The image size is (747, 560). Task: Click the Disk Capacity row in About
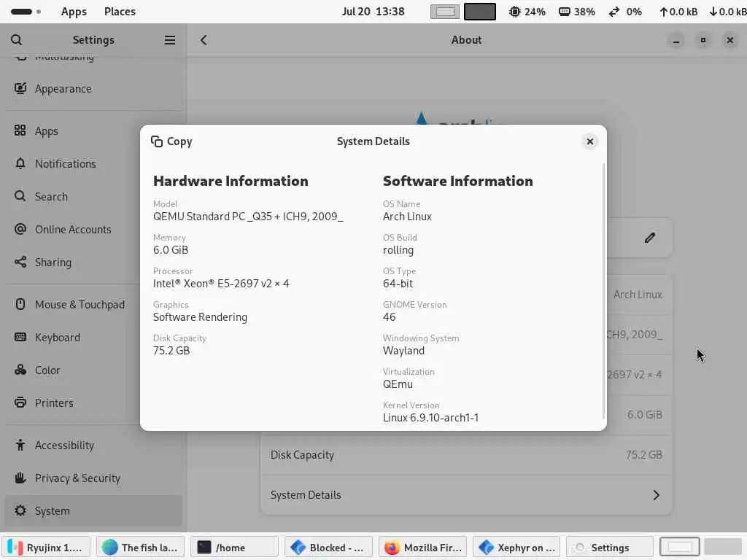point(466,455)
